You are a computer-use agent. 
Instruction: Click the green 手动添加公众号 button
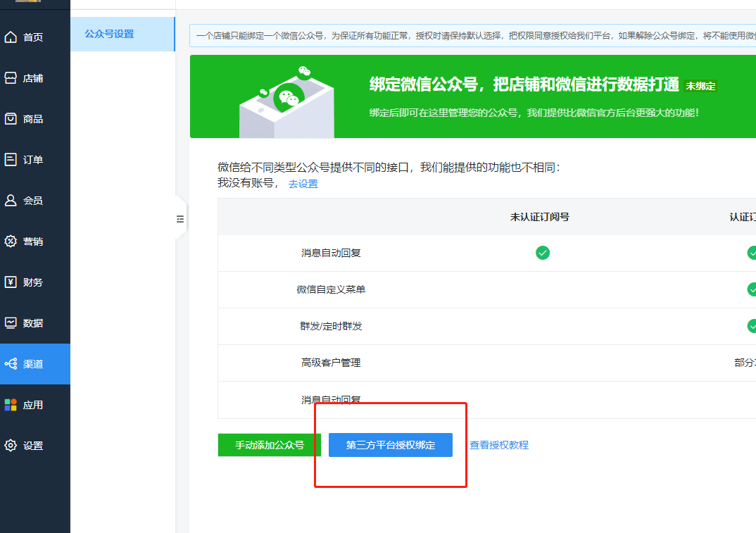click(269, 445)
